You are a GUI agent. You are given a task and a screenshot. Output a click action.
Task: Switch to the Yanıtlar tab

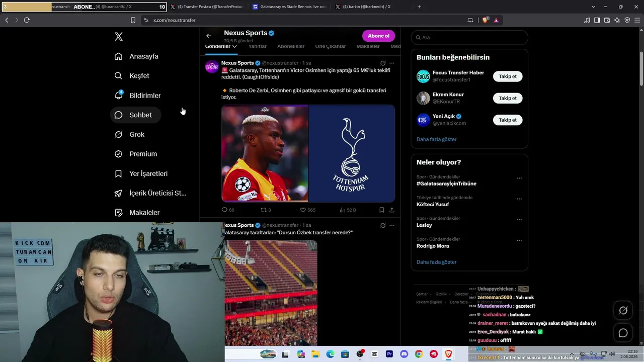(x=258, y=46)
